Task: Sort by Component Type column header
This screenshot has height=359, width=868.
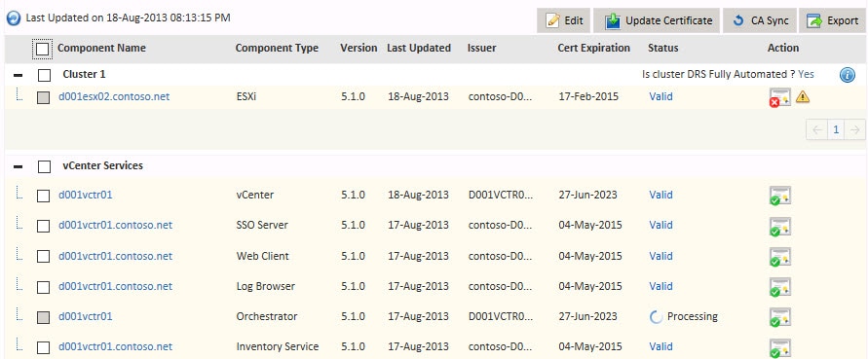Action: [277, 48]
